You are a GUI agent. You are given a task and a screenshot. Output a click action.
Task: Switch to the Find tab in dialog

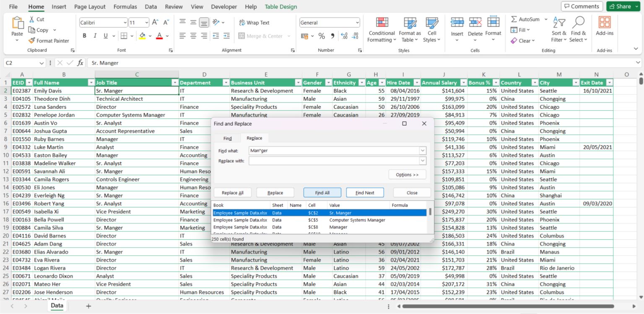[x=227, y=138]
